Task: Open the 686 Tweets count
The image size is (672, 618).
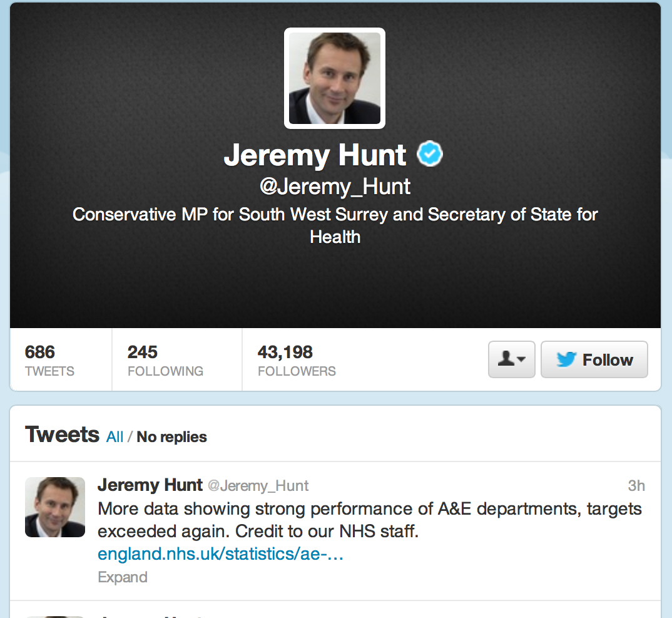Action: click(x=49, y=361)
